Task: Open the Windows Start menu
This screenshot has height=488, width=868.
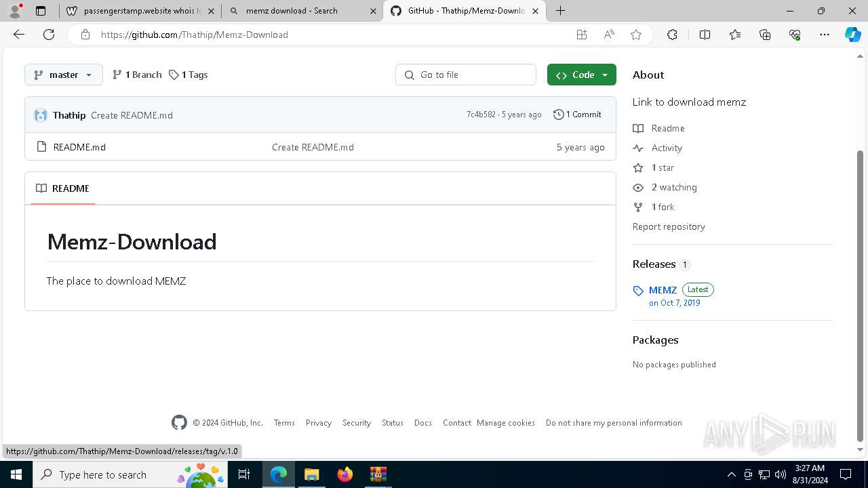Action: coord(16,474)
